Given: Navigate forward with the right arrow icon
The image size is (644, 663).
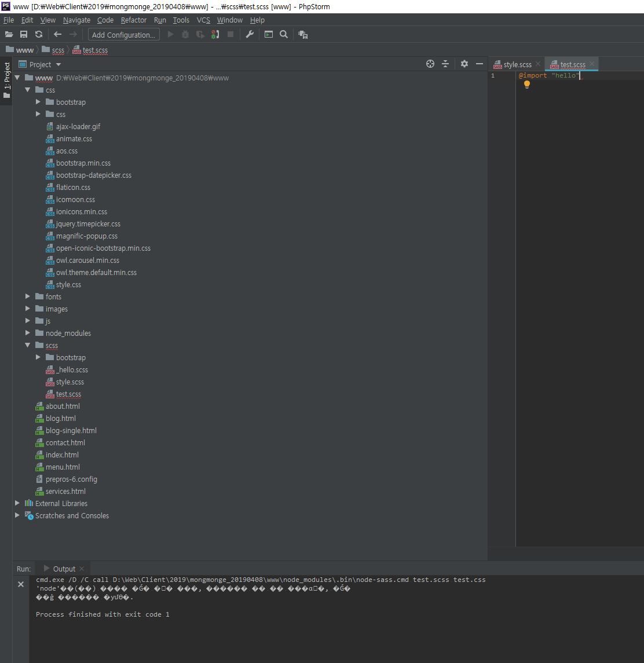Looking at the screenshot, I should [73, 34].
